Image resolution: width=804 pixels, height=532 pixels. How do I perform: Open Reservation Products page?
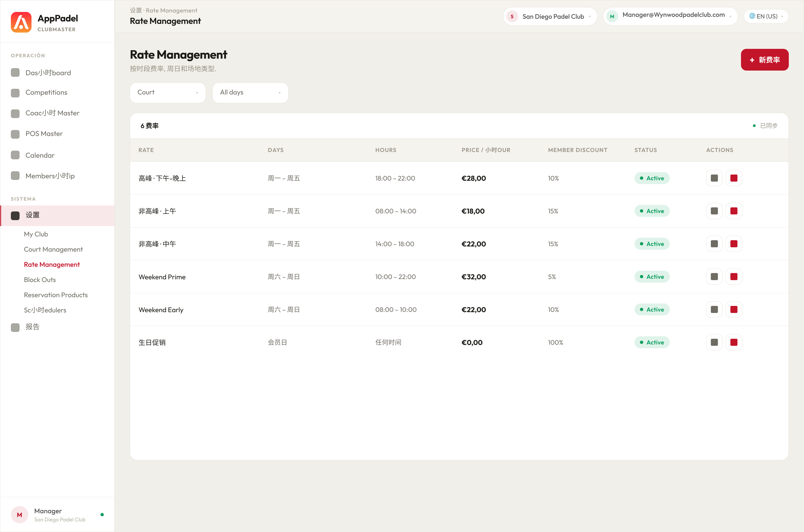click(x=56, y=295)
